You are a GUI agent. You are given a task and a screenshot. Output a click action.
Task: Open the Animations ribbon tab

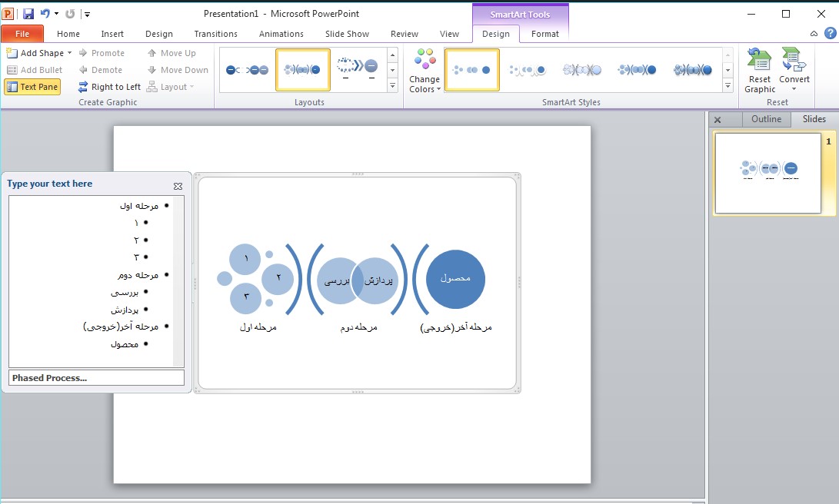[281, 34]
